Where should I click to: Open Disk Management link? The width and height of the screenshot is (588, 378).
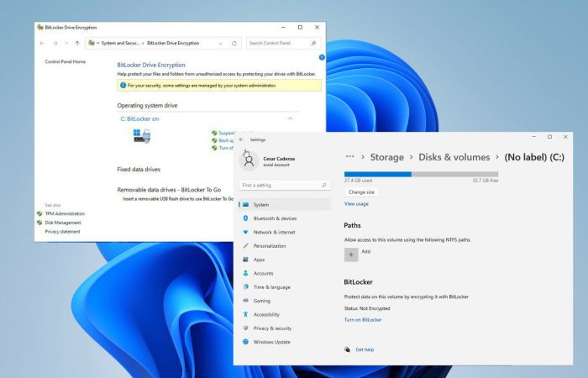[63, 223]
